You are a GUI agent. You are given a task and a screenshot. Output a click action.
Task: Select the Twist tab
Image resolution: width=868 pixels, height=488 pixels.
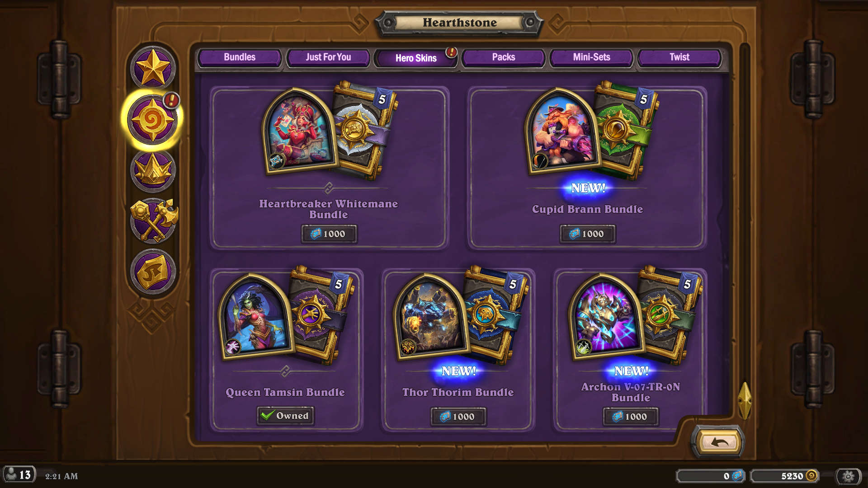[x=679, y=57]
